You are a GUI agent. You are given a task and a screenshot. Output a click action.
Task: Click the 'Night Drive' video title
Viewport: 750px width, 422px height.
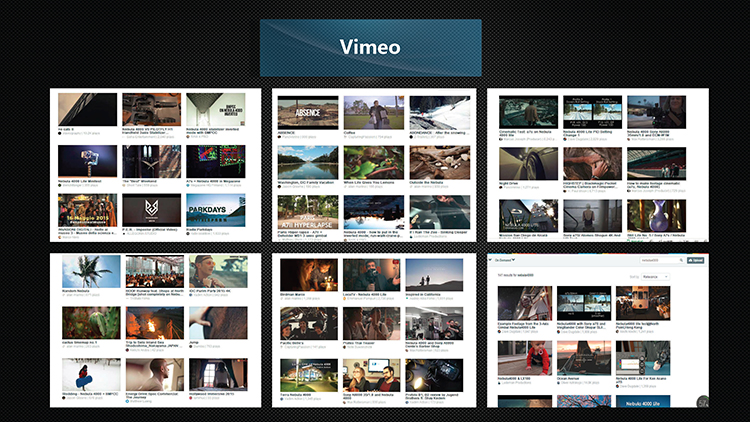pos(508,183)
